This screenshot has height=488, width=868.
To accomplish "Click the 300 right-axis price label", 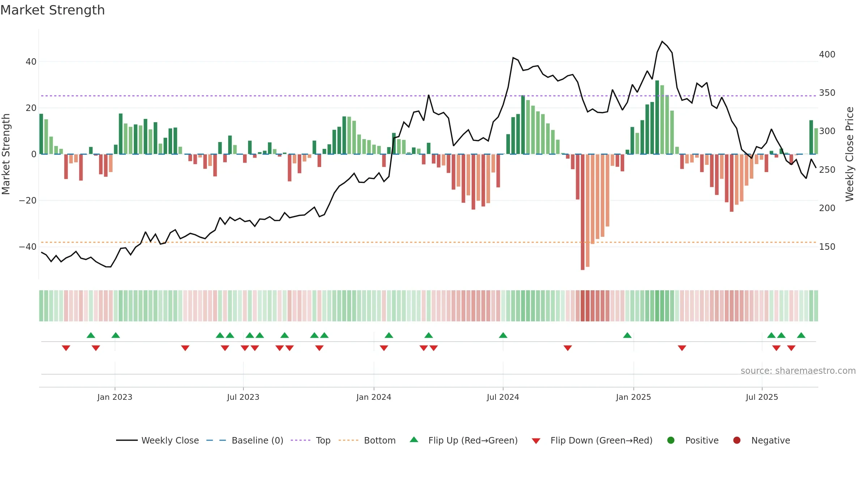I will [x=827, y=131].
